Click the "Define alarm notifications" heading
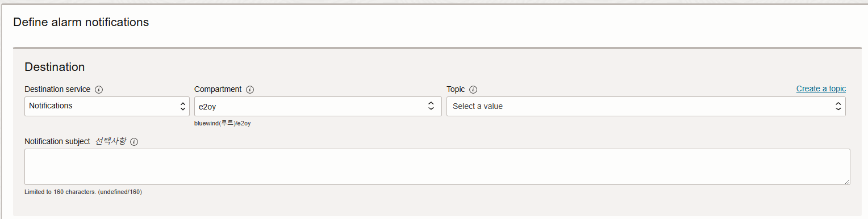Image resolution: width=868 pixels, height=219 pixels. (x=81, y=22)
